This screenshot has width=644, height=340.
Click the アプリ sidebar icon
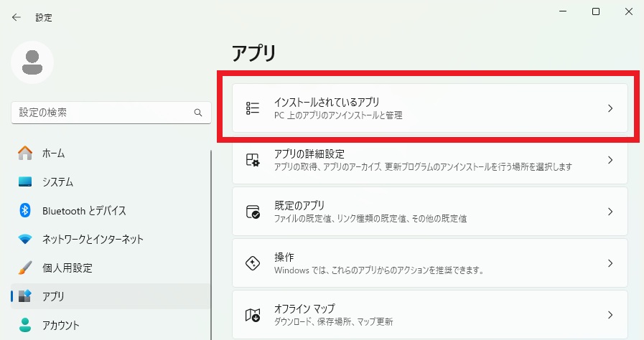pos(25,296)
